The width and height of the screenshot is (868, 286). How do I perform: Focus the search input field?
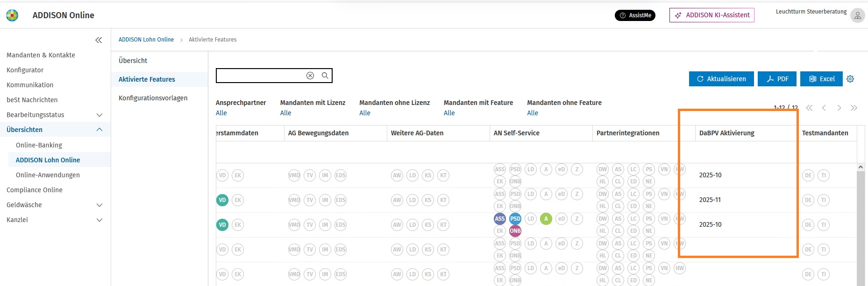[x=260, y=76]
